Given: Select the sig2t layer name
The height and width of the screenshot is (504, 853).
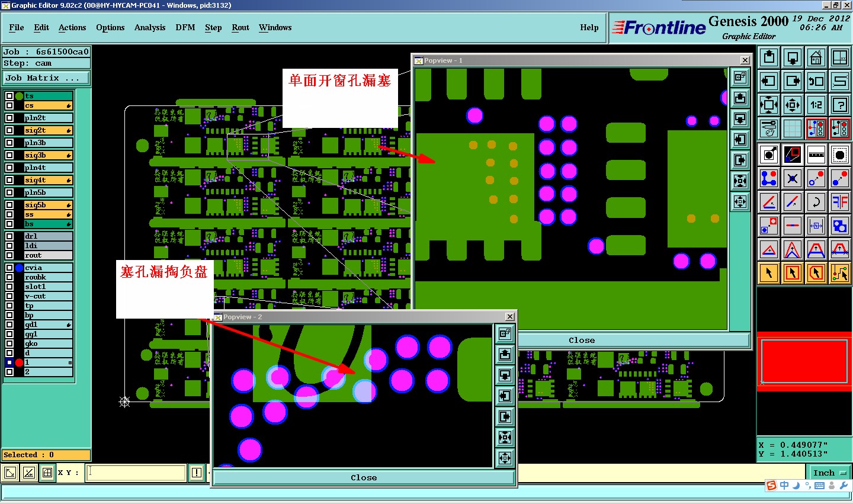Looking at the screenshot, I should click(x=49, y=130).
